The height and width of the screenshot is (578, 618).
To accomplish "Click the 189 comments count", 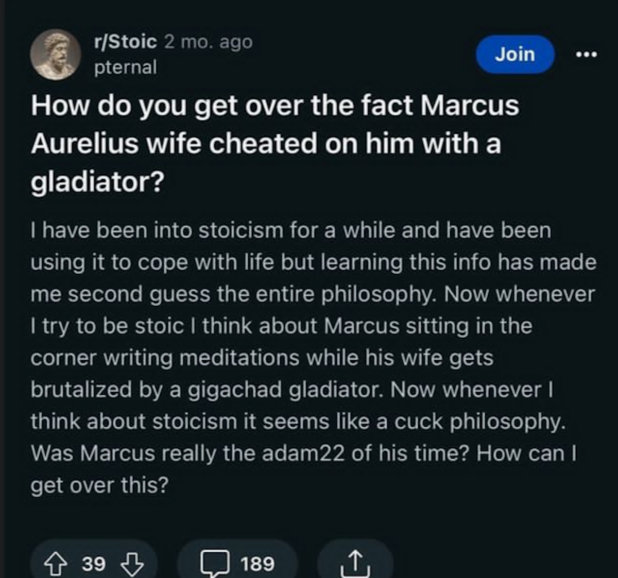I will [257, 563].
